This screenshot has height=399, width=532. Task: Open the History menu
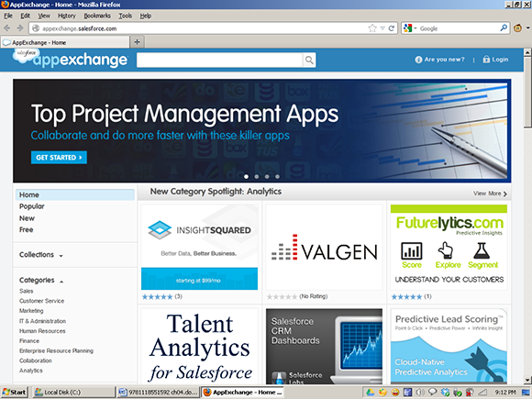(x=66, y=16)
